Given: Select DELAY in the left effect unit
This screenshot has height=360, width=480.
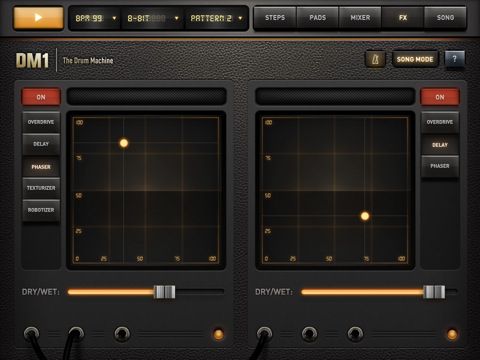Looking at the screenshot, I should 41,144.
